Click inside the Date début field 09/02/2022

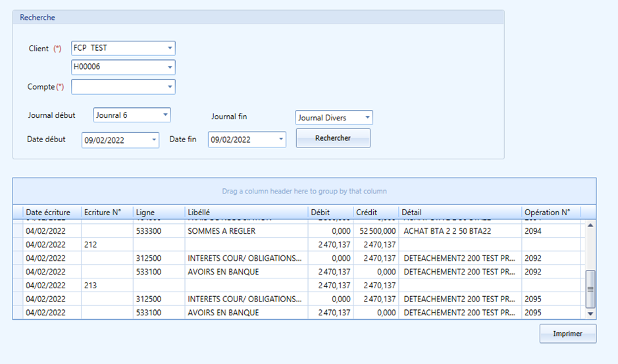pos(115,140)
